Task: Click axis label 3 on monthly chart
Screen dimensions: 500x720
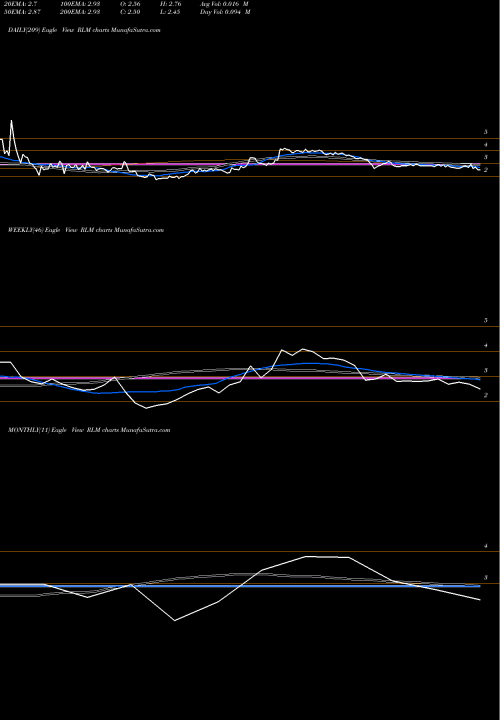Action: coord(486,578)
